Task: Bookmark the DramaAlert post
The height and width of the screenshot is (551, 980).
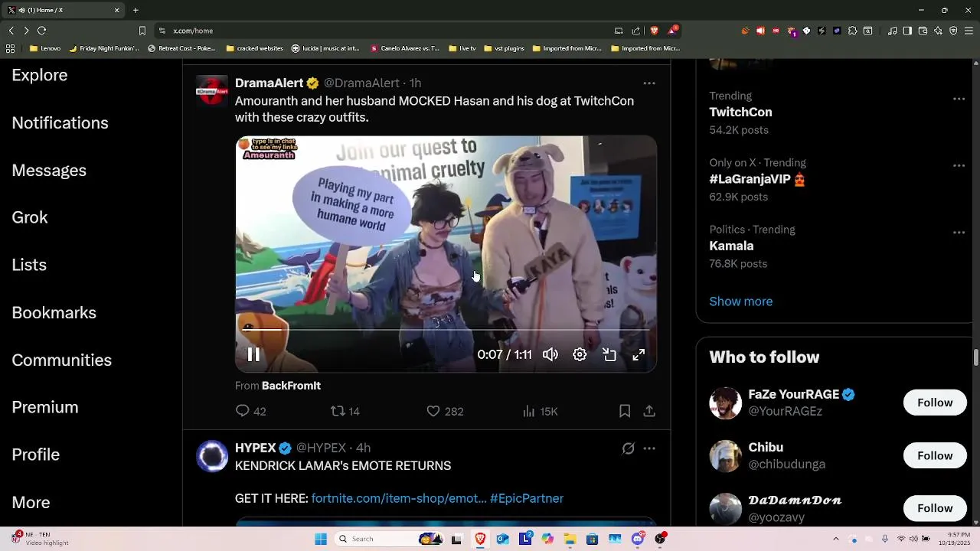Action: pyautogui.click(x=625, y=411)
